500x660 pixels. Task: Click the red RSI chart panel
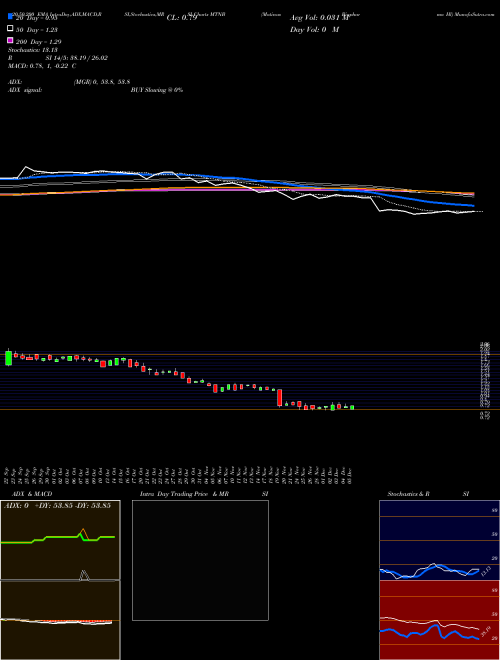point(439,620)
